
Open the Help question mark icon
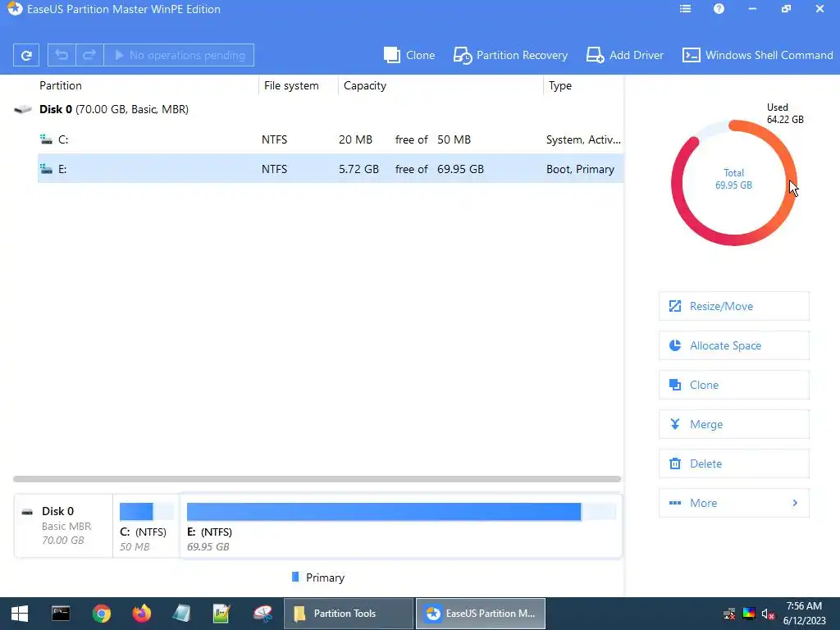coord(719,9)
